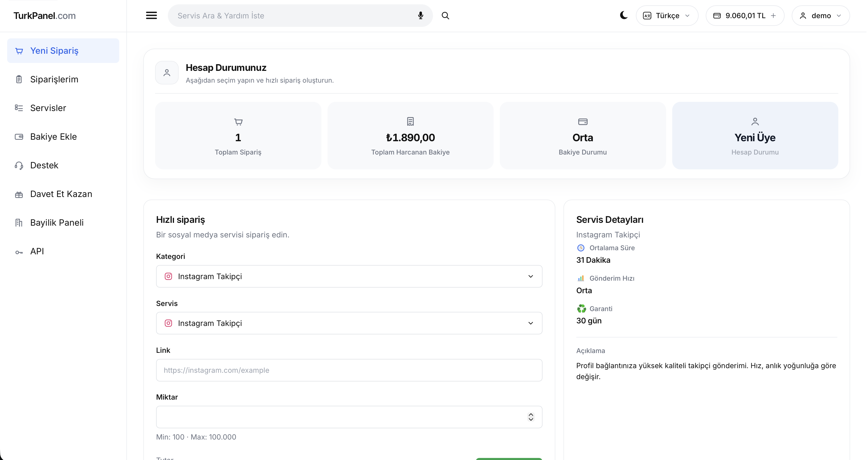868x460 pixels.
Task: Click the Ortalama Süre clock icon
Action: tap(581, 248)
